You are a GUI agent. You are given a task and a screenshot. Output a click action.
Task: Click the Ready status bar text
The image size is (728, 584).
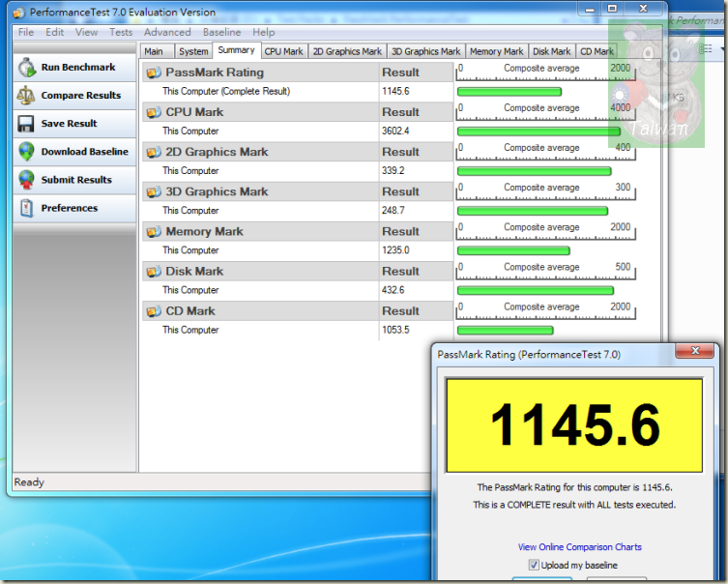29,482
